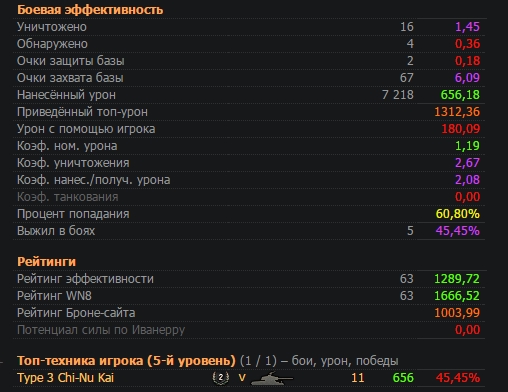Click the 'Процент попадания' label
This screenshot has height=392, width=508.
pos(73,214)
